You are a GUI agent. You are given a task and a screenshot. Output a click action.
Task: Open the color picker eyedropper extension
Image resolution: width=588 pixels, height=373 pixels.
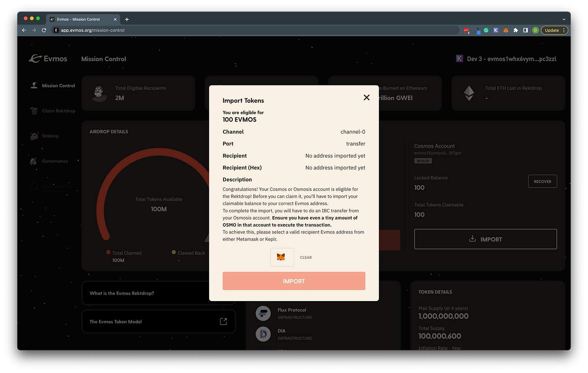pyautogui.click(x=477, y=30)
